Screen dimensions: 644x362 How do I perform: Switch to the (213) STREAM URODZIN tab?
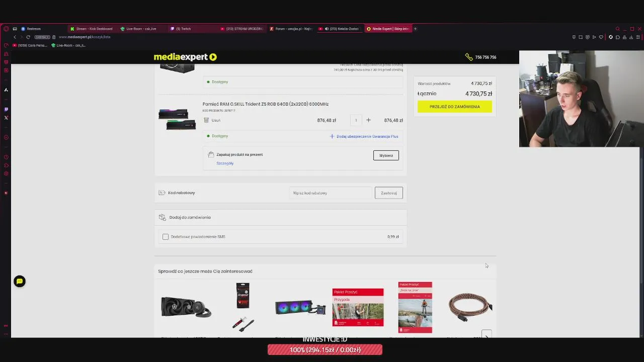[242, 29]
